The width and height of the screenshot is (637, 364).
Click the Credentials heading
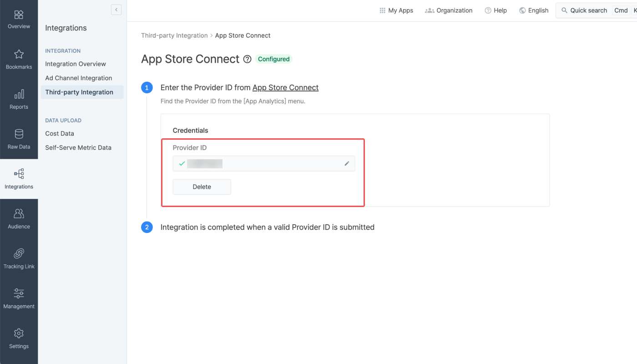click(x=190, y=131)
